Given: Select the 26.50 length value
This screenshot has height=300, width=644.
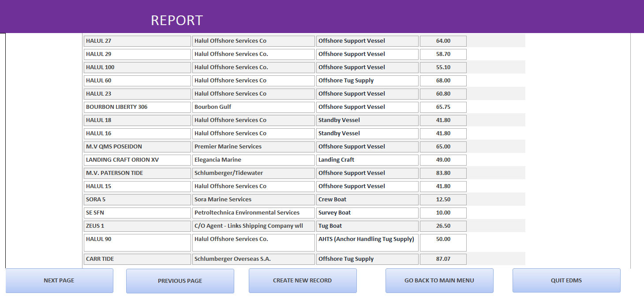Looking at the screenshot, I should pos(443,226).
